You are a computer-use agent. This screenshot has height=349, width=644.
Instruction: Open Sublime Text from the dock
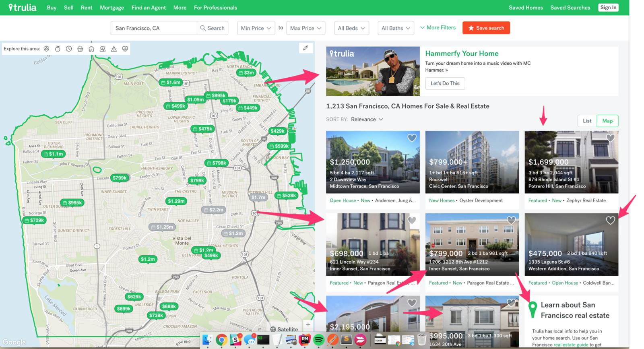coord(346,340)
